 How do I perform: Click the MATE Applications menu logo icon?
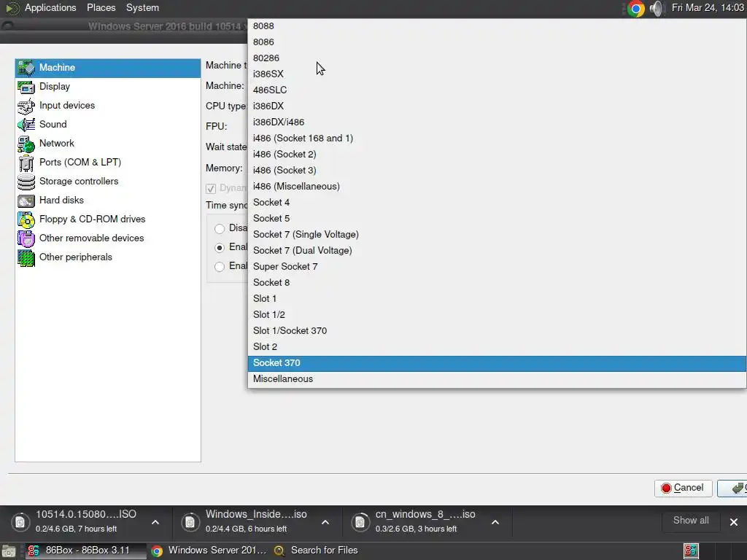click(12, 8)
